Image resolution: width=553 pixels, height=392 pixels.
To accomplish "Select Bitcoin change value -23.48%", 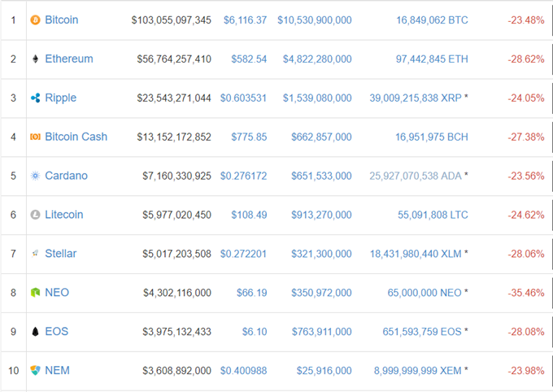I will click(526, 20).
